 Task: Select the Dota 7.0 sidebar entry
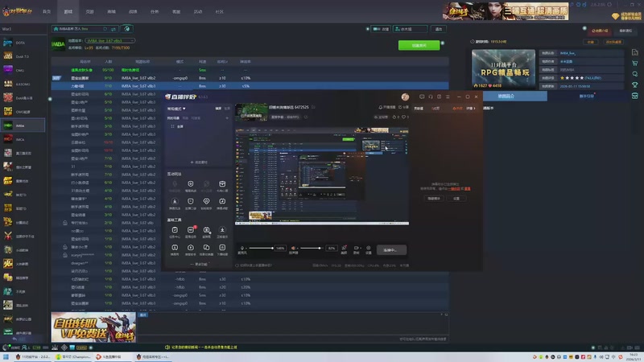23,56
